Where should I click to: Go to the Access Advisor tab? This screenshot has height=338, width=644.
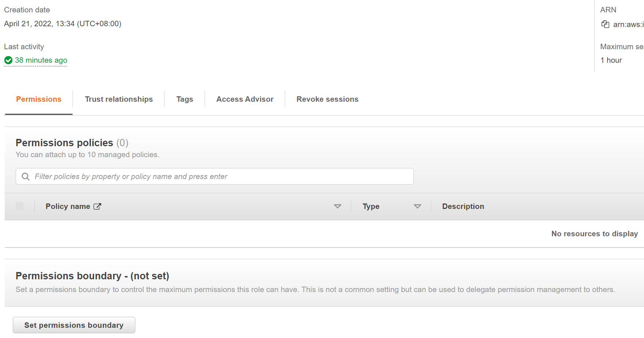point(245,99)
